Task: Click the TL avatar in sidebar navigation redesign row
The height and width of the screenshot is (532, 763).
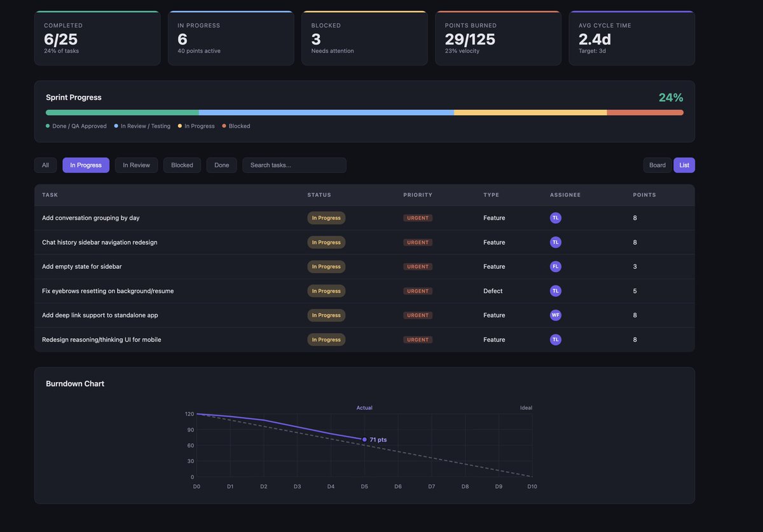Action: click(x=556, y=242)
